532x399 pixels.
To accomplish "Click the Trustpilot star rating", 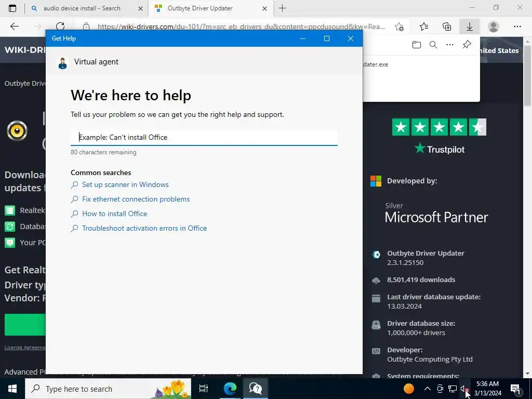I will [x=439, y=127].
